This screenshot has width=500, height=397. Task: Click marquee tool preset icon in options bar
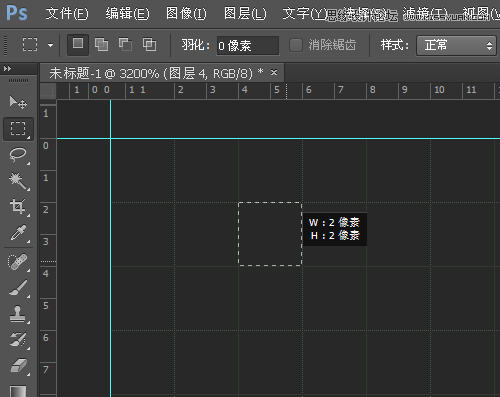[30, 44]
